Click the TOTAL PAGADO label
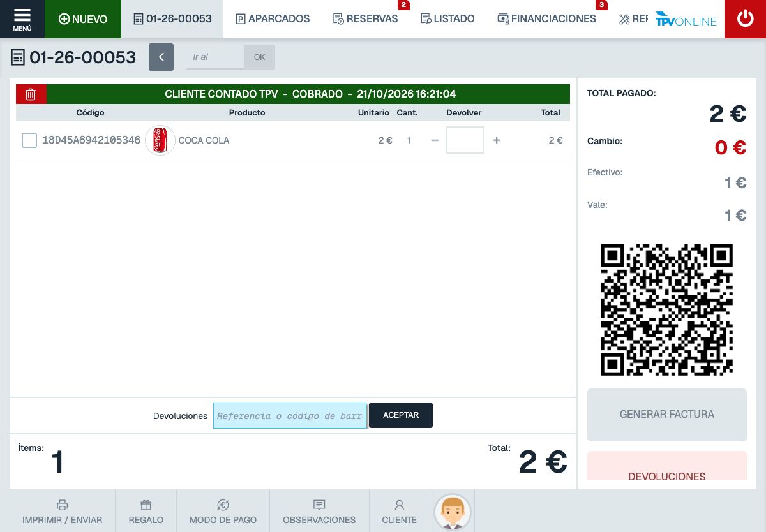Viewport: 766px width, 532px height. pos(622,93)
